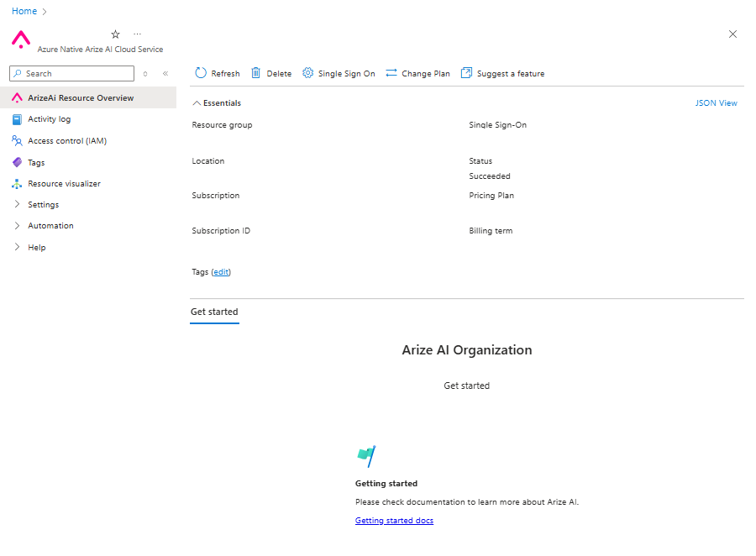Switch to the Get started tab

(214, 312)
